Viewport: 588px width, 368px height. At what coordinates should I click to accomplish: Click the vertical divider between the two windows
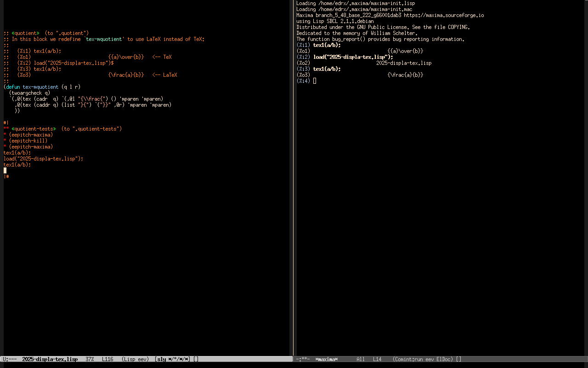pos(294,184)
